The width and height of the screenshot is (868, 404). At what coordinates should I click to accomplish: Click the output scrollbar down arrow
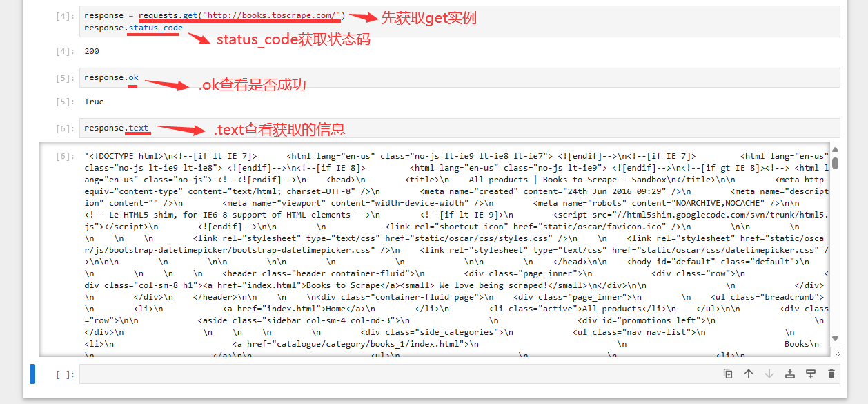coord(835,339)
